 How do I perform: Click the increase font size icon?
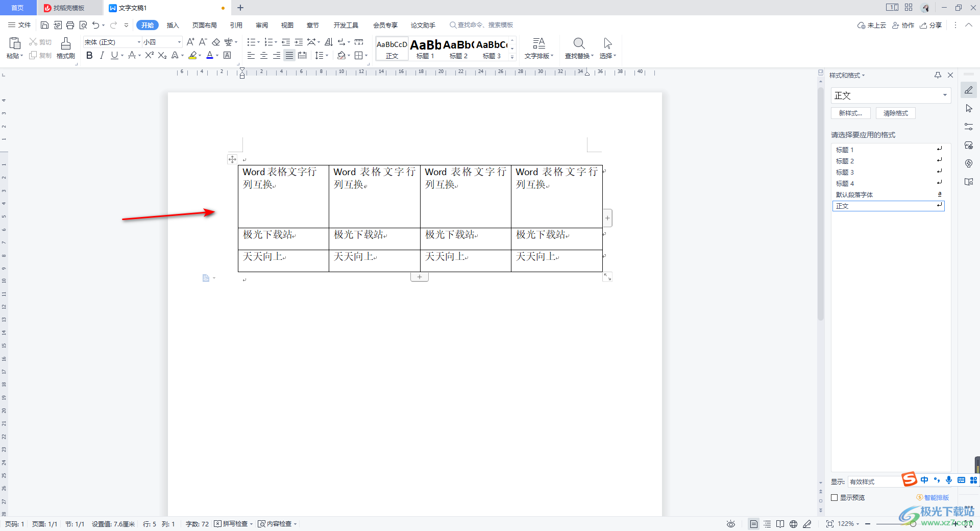190,42
